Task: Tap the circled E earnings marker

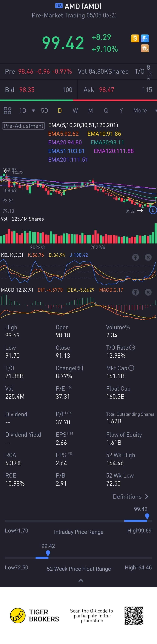Action: (153, 210)
